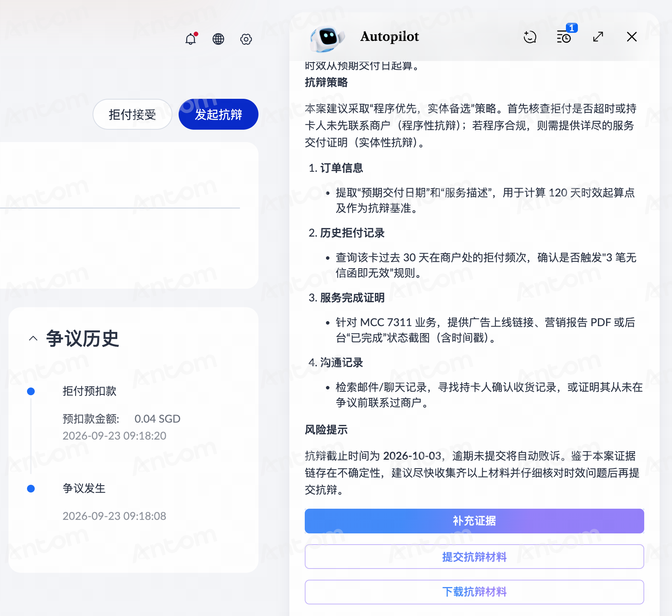
Task: Close the Autopilot panel
Action: 632,37
